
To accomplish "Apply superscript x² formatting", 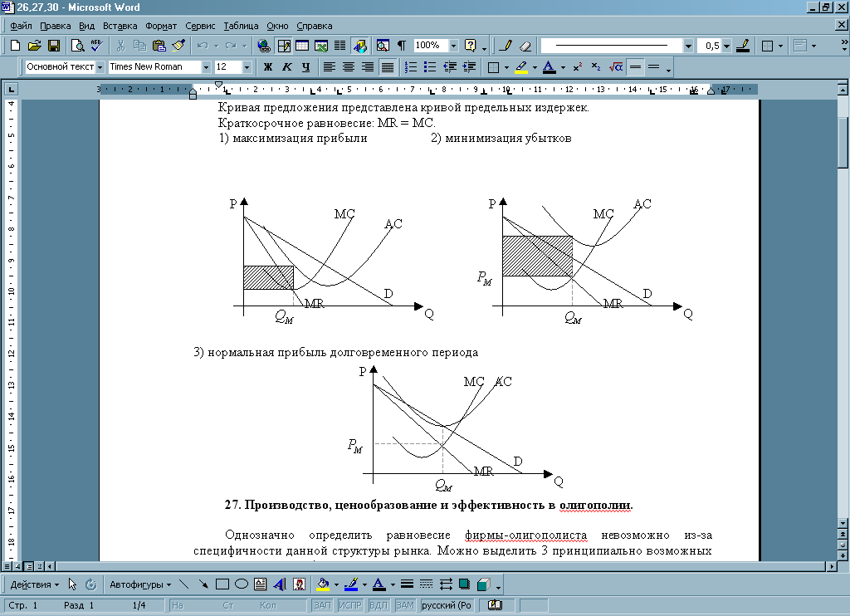I will [578, 67].
